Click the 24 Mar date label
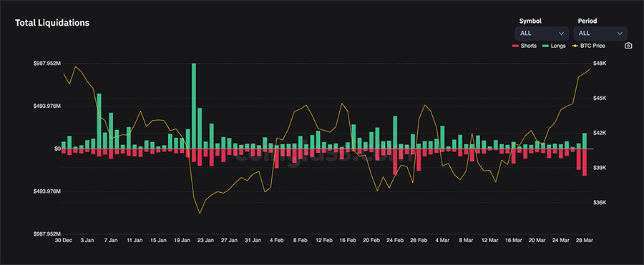644x265 pixels. tap(562, 241)
